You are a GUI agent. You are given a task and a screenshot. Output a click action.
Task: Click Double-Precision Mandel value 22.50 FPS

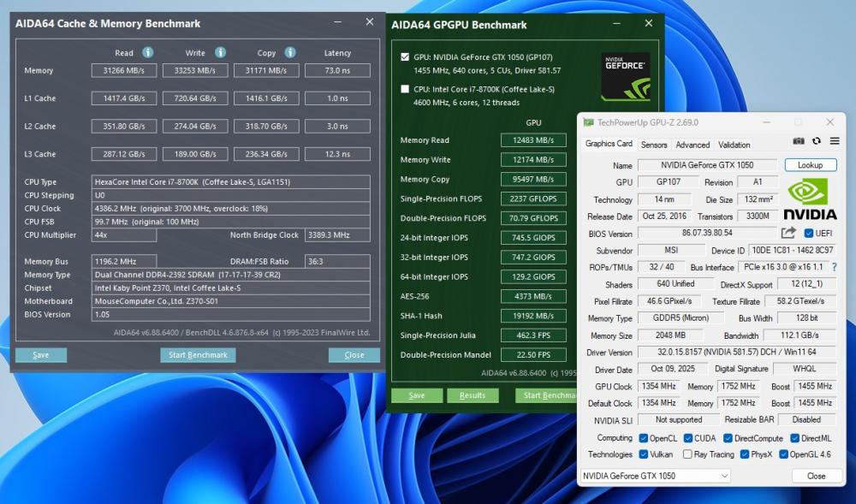pos(533,354)
